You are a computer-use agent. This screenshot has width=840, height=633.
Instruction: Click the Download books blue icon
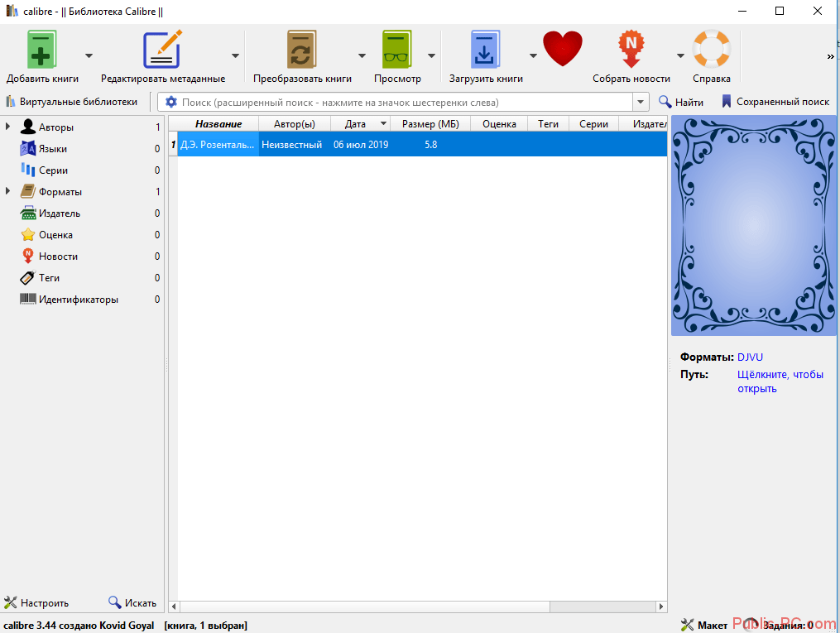486,50
